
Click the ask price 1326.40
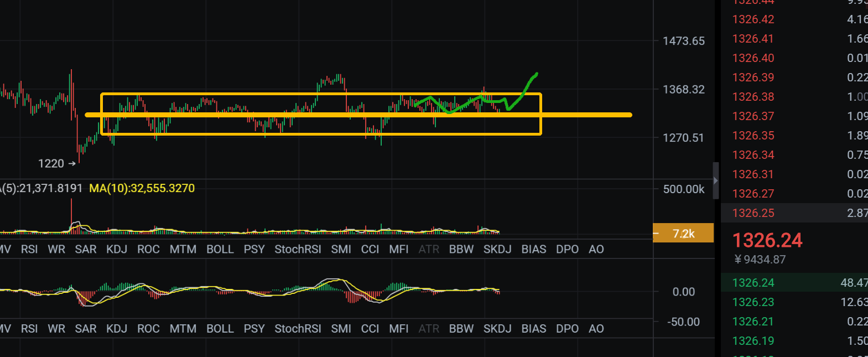coord(753,58)
